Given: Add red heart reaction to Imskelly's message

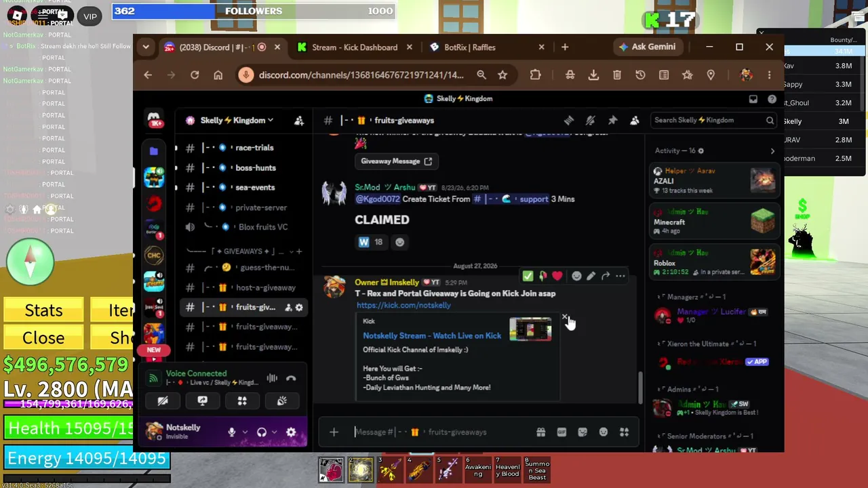Looking at the screenshot, I should [557, 276].
